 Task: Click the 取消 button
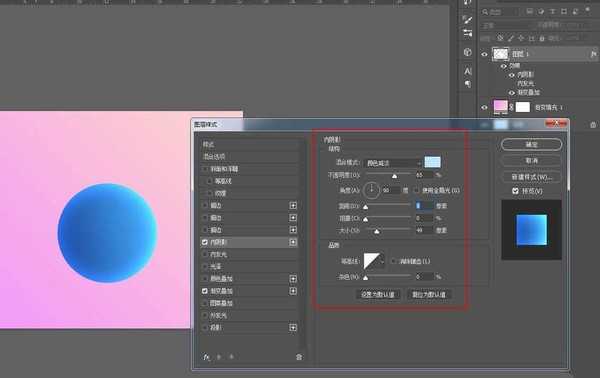tap(532, 161)
